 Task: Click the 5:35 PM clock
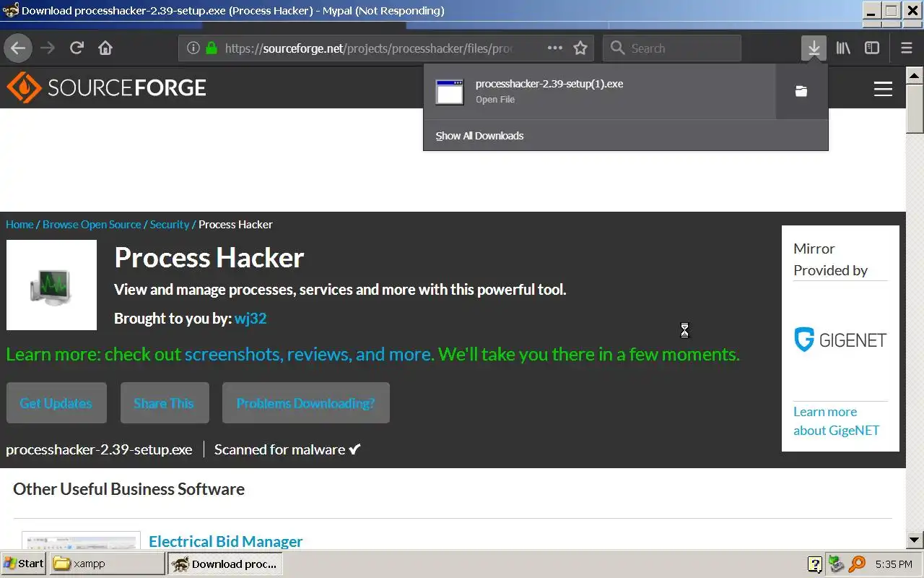[x=894, y=564]
